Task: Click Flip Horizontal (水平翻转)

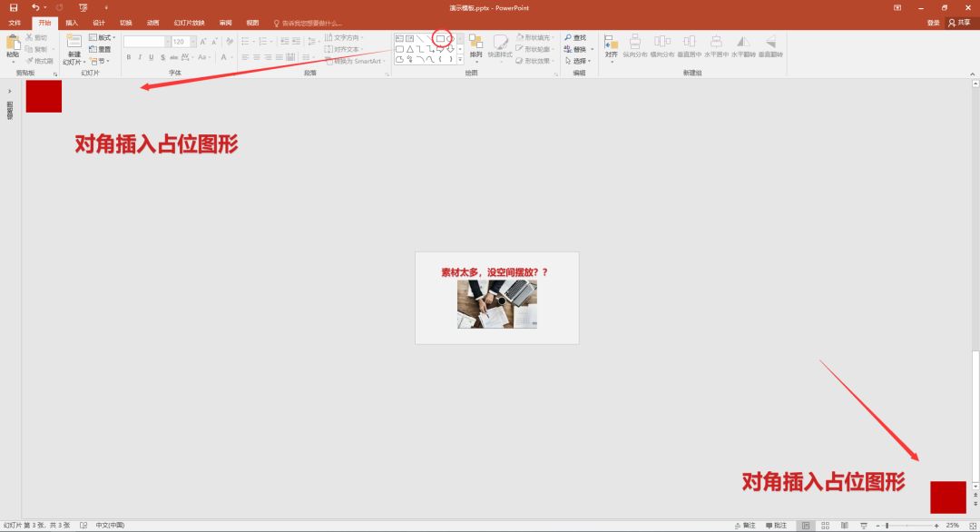Action: pos(743,47)
